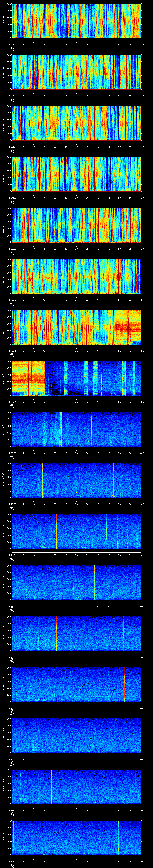Click the '12:00' end time label
Viewport: 153px width, 868px height.
[141, 555]
